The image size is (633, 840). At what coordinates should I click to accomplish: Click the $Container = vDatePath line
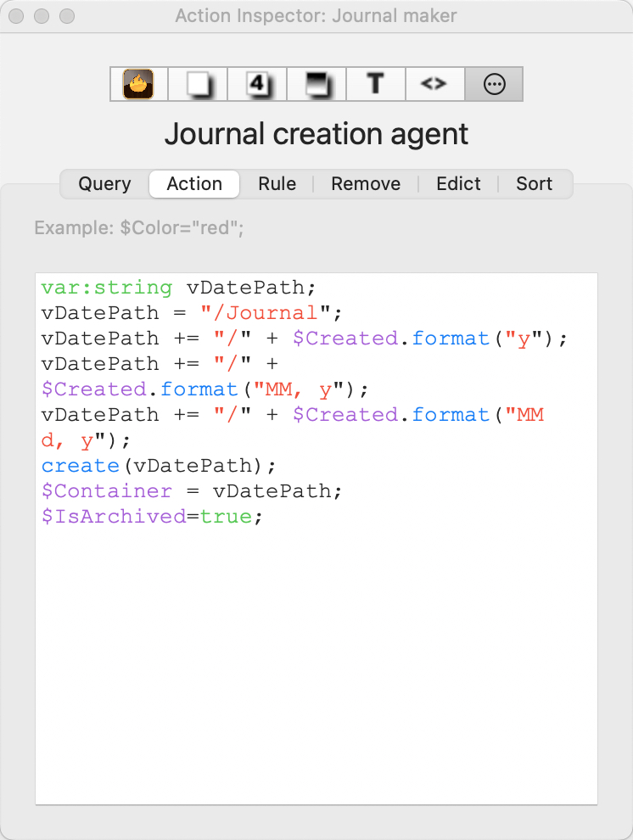tap(191, 491)
